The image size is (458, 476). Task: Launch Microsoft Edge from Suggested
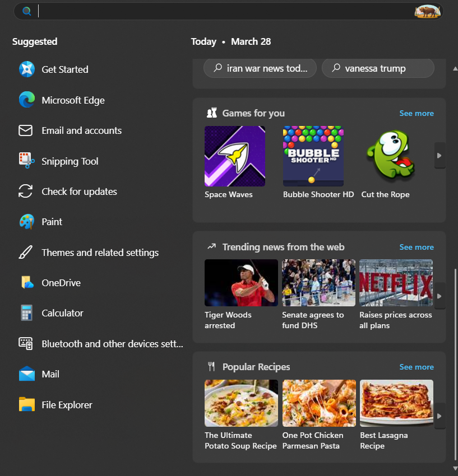click(x=73, y=100)
